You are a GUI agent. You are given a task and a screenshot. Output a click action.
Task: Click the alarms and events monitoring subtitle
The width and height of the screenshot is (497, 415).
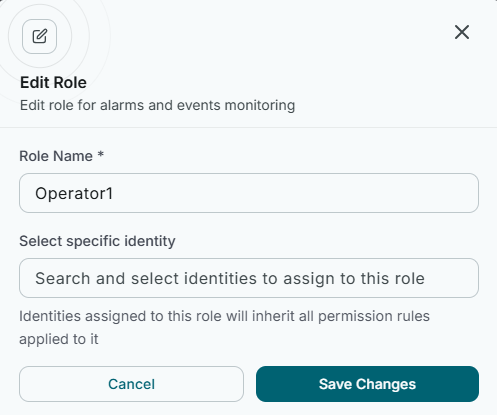point(157,105)
